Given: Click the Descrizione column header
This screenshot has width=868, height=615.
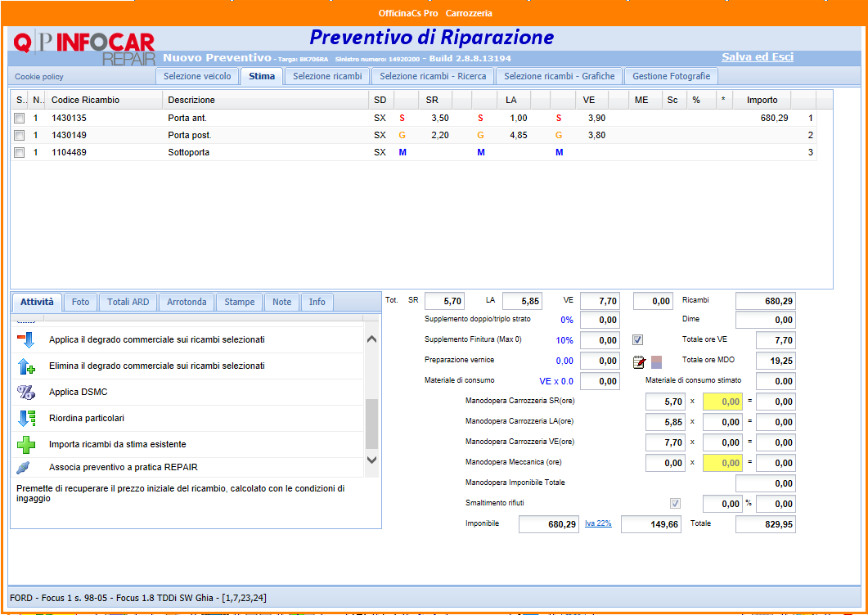Looking at the screenshot, I should coord(266,101).
